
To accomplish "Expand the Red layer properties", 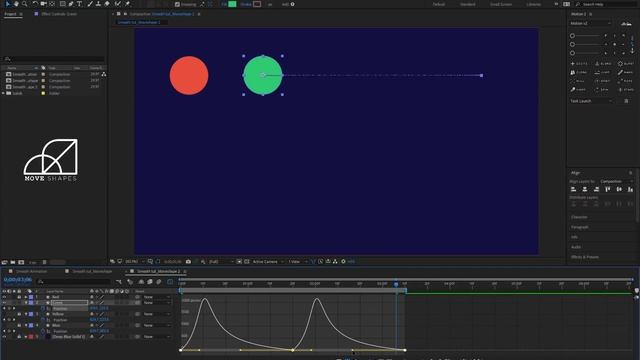I will (x=26, y=297).
